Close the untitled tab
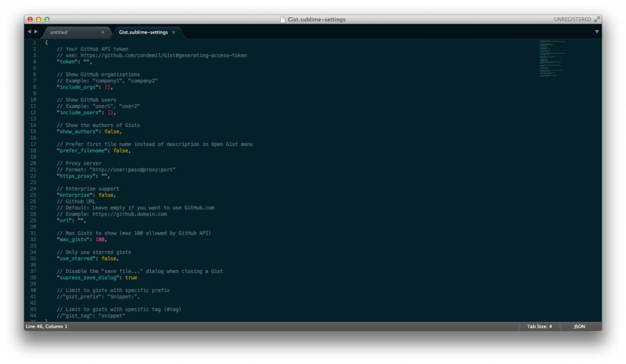The height and width of the screenshot is (364, 626). click(103, 32)
